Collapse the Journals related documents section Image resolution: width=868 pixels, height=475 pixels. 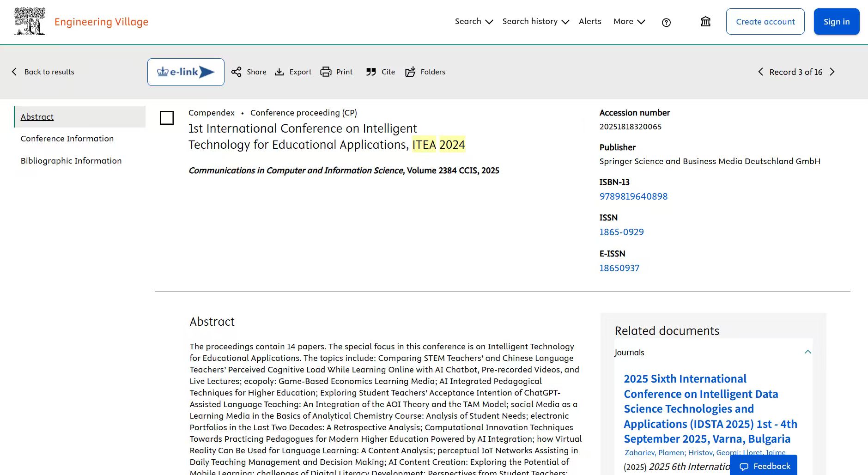tap(807, 352)
